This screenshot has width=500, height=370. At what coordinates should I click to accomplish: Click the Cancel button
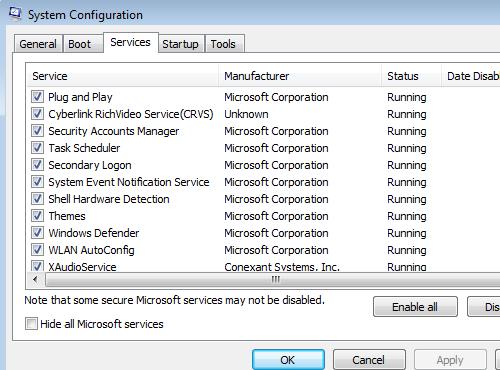tap(369, 360)
